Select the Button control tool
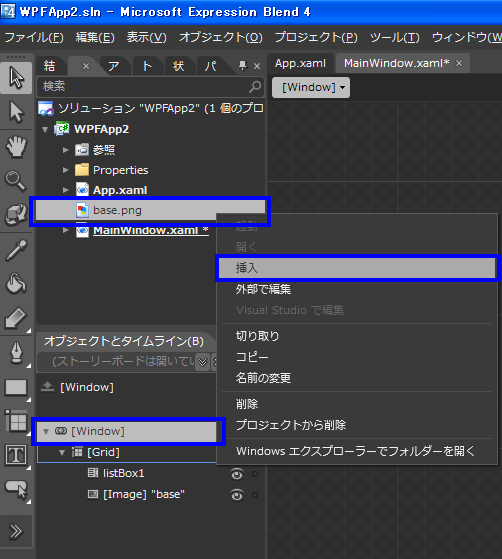Screen dimensions: 502x559 click(x=16, y=490)
